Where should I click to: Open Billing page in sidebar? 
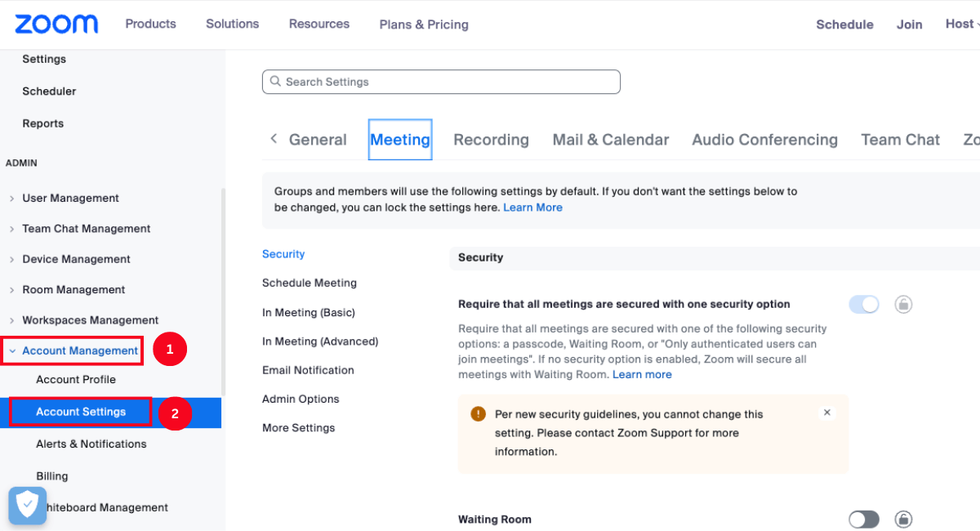[x=52, y=475]
